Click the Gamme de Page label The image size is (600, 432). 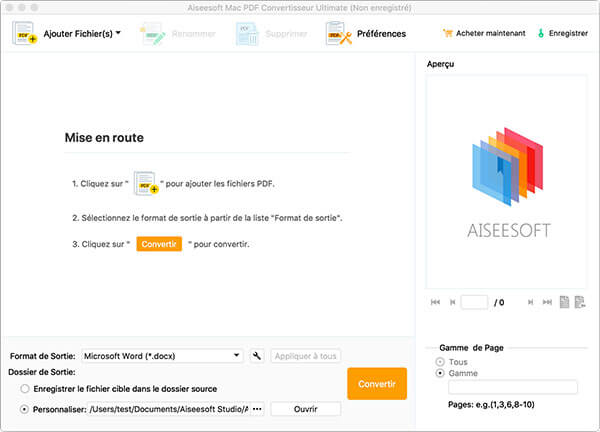(x=471, y=348)
